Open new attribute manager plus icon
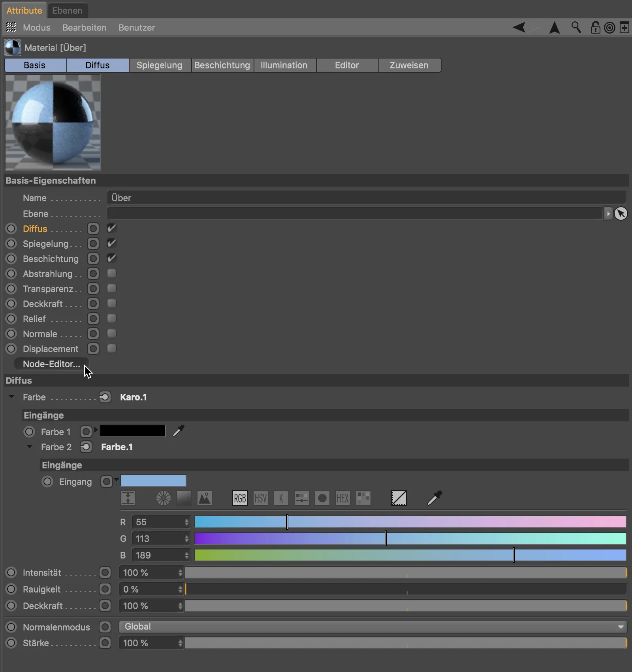Image resolution: width=632 pixels, height=672 pixels. [624, 28]
